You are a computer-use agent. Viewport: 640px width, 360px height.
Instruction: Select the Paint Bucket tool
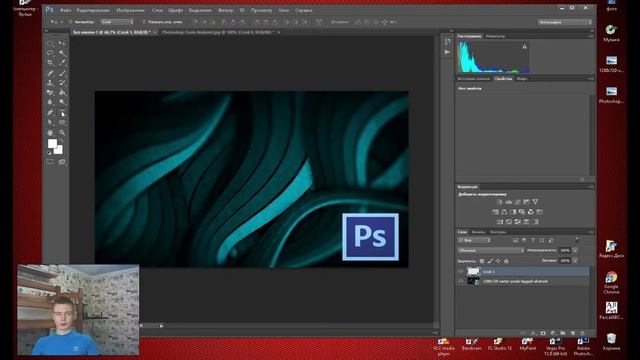[62, 93]
